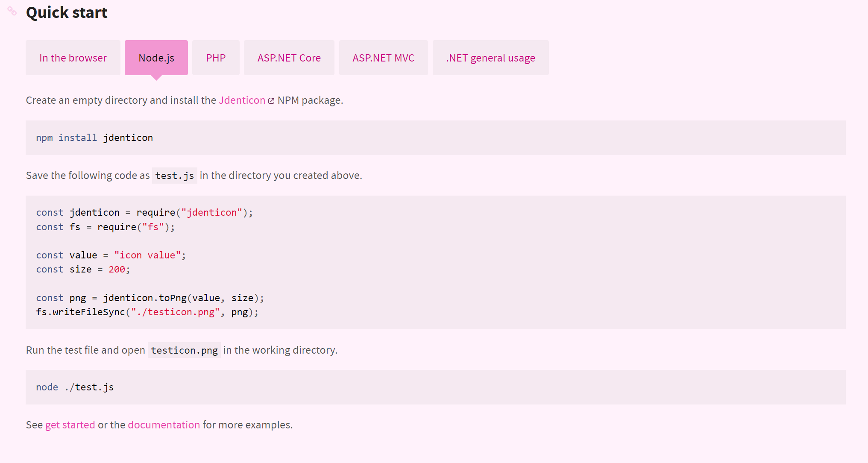This screenshot has width=868, height=463.
Task: Click the npm install jdenticon code block
Action: 94,138
